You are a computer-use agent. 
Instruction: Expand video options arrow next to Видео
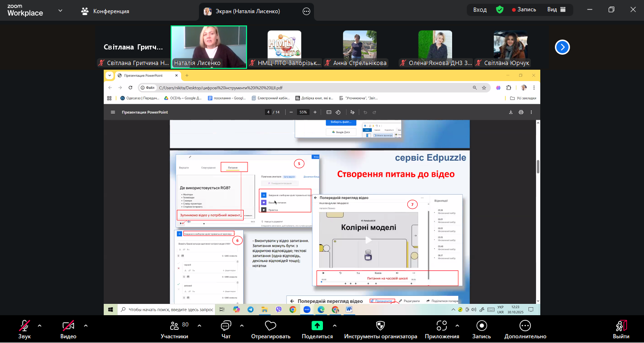click(86, 326)
